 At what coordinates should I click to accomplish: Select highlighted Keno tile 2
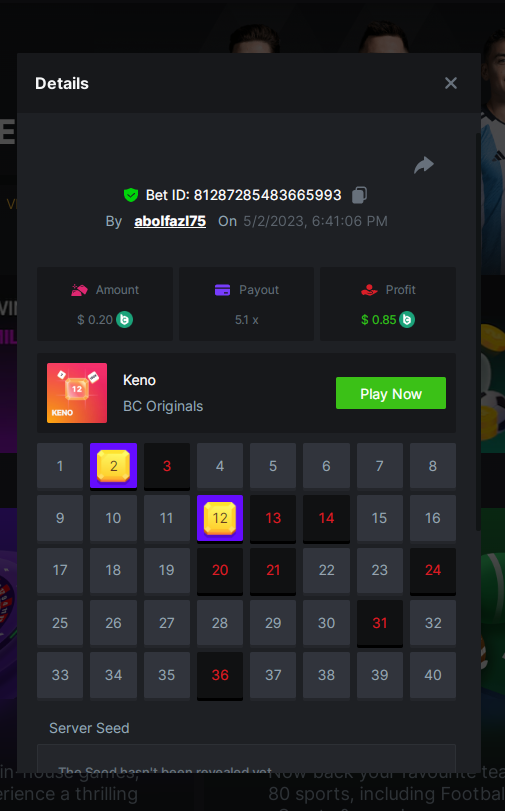click(x=113, y=466)
